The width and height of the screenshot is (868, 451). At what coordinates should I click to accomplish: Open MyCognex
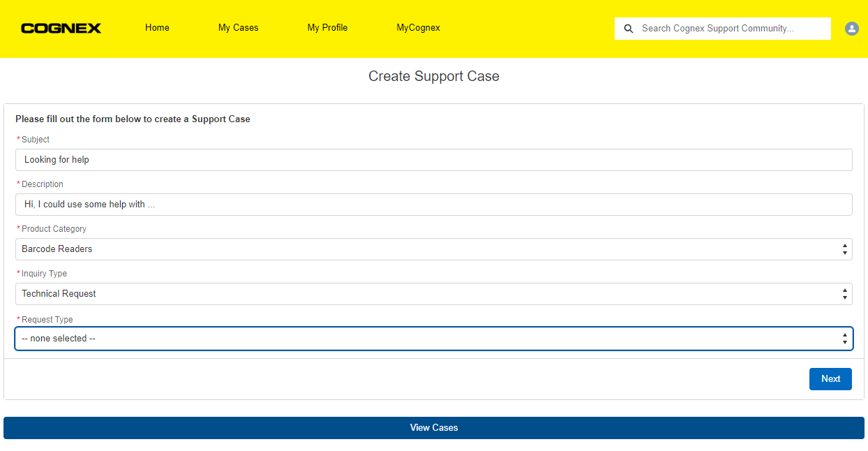418,28
